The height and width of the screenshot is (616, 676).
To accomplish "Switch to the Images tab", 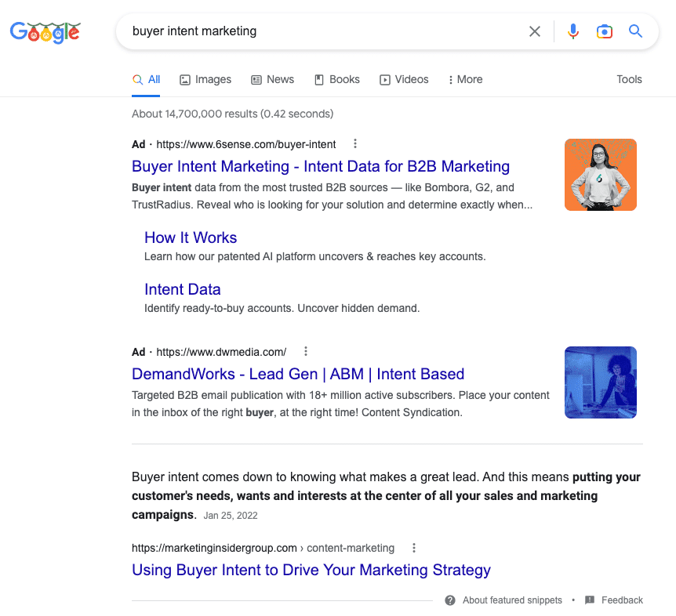I will [205, 79].
